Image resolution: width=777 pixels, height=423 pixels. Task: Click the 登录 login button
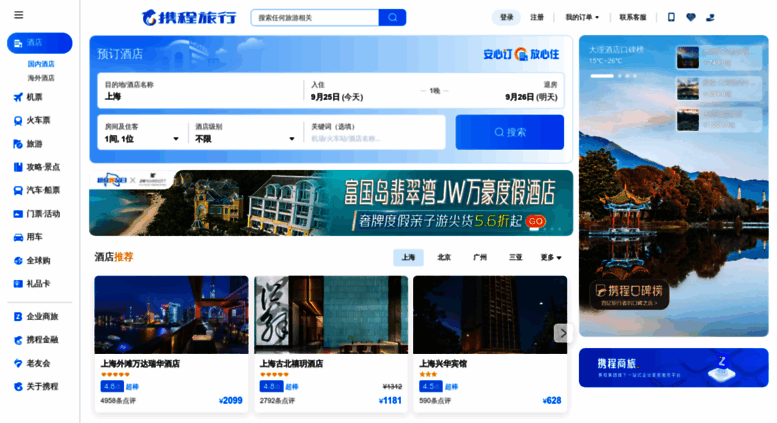click(506, 17)
